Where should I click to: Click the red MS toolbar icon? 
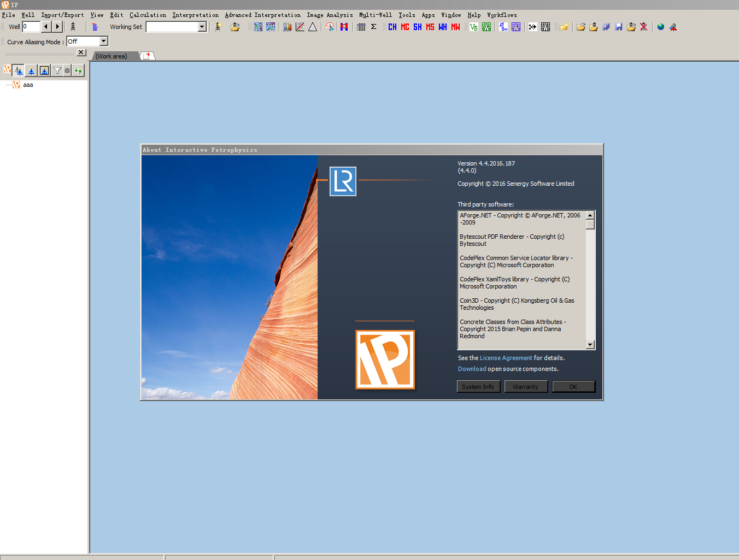[x=430, y=27]
